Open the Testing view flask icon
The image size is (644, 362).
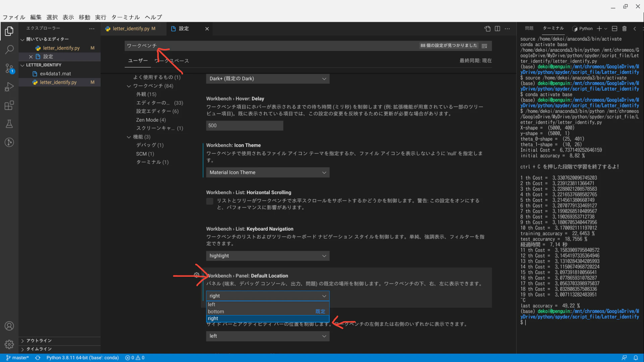pyautogui.click(x=9, y=124)
